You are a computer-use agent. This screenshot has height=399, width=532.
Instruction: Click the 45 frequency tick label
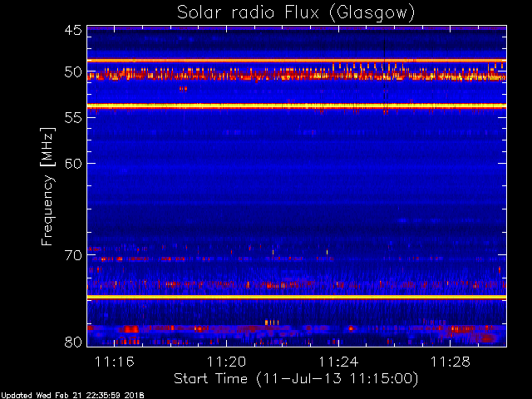73,30
